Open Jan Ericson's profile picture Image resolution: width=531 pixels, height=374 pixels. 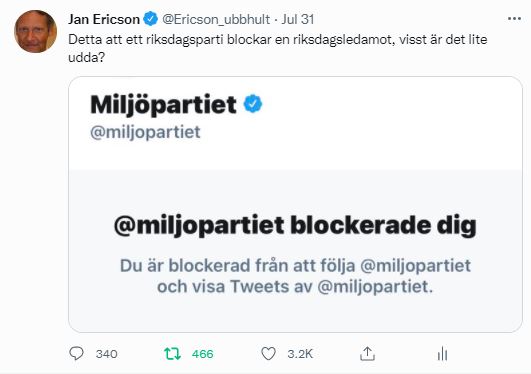point(36,32)
